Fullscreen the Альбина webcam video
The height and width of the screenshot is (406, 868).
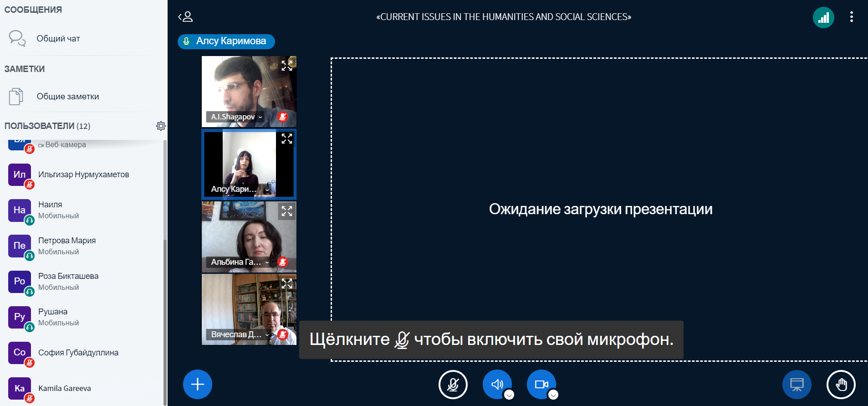(x=287, y=211)
